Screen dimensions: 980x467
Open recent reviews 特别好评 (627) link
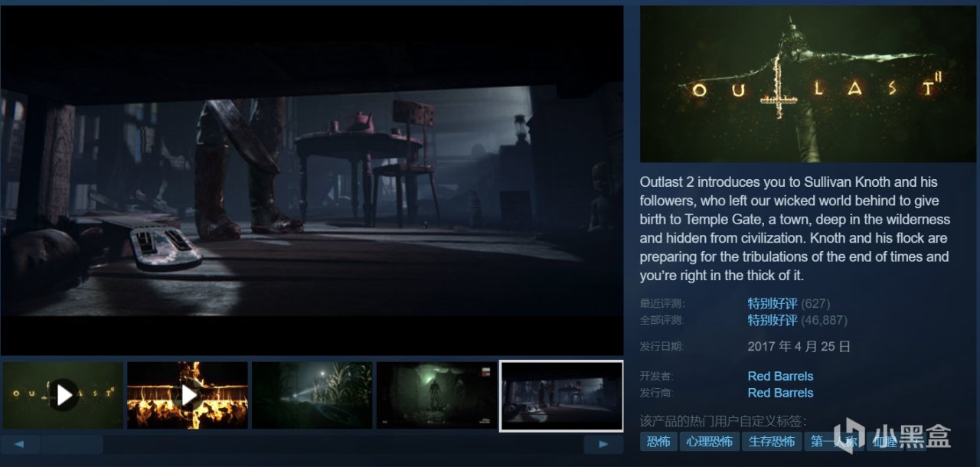(x=789, y=303)
